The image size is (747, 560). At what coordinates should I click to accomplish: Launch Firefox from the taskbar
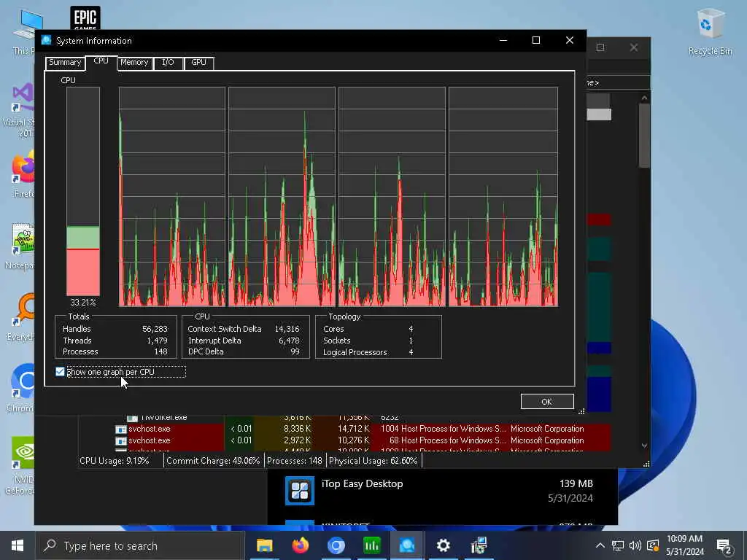click(x=300, y=545)
